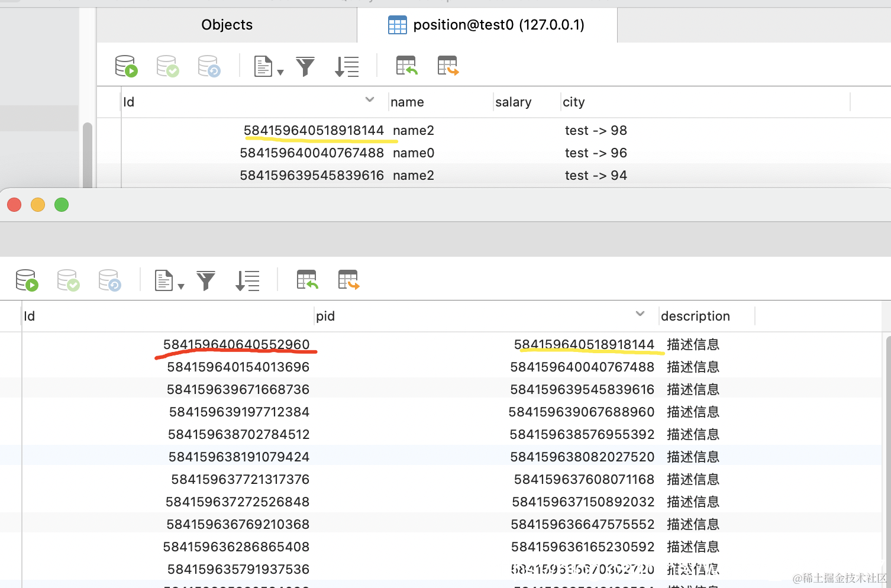Select pid cell 584159636647575552

point(583,524)
